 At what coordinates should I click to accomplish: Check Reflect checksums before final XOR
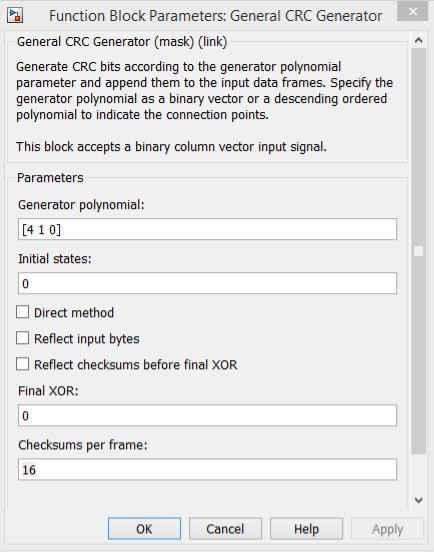coord(23,364)
